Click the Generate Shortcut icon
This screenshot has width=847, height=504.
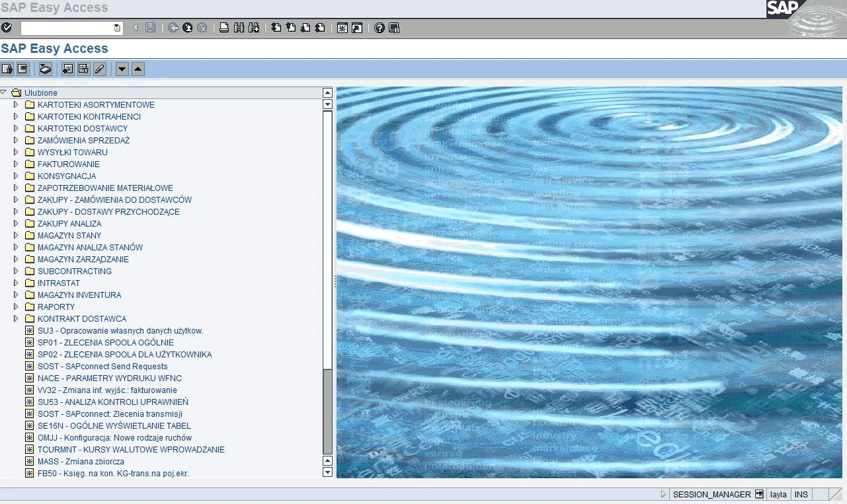click(357, 28)
